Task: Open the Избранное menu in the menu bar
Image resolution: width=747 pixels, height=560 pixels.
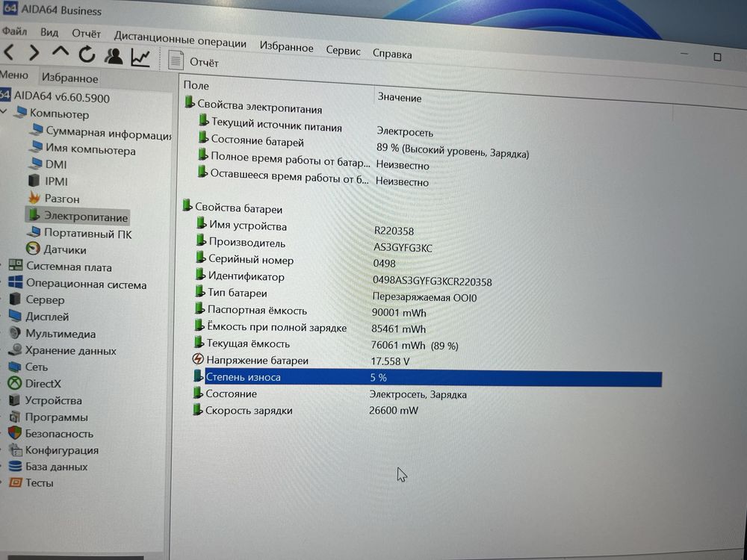Action: (286, 46)
